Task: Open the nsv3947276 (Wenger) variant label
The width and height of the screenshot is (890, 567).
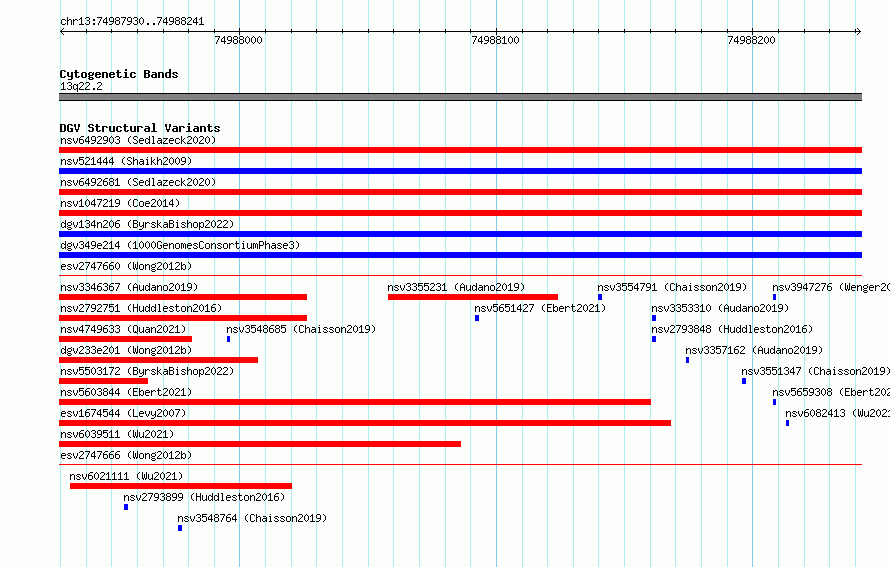Action: pos(831,287)
